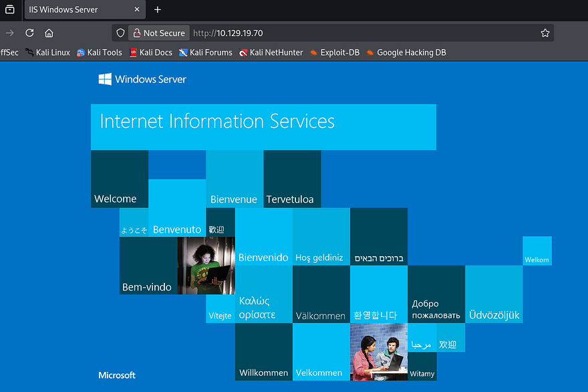Viewport: 588px width, 392px height.
Task: Go to the browser home page
Action: click(49, 33)
